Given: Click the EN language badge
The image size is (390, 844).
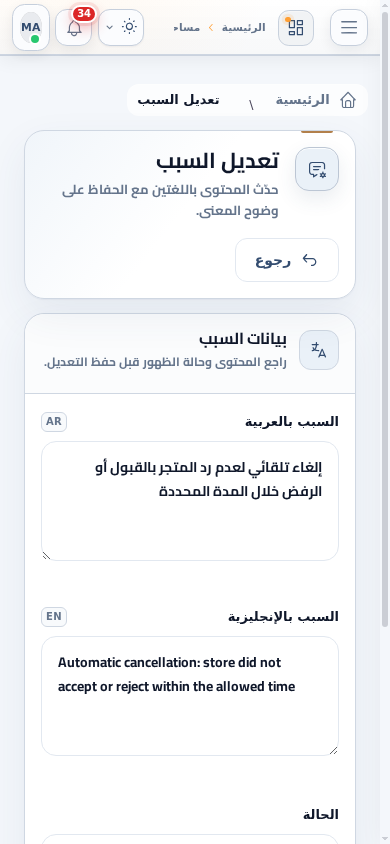Looking at the screenshot, I should point(54,616).
